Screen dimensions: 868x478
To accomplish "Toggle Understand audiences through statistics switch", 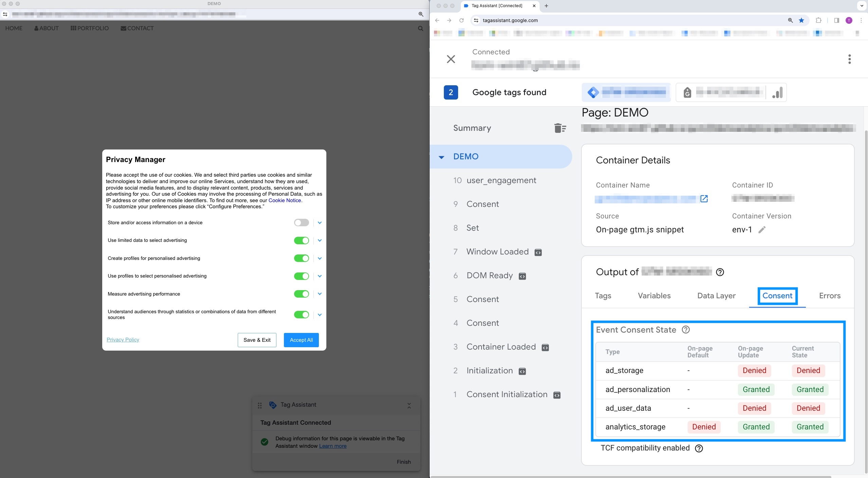I will [302, 315].
